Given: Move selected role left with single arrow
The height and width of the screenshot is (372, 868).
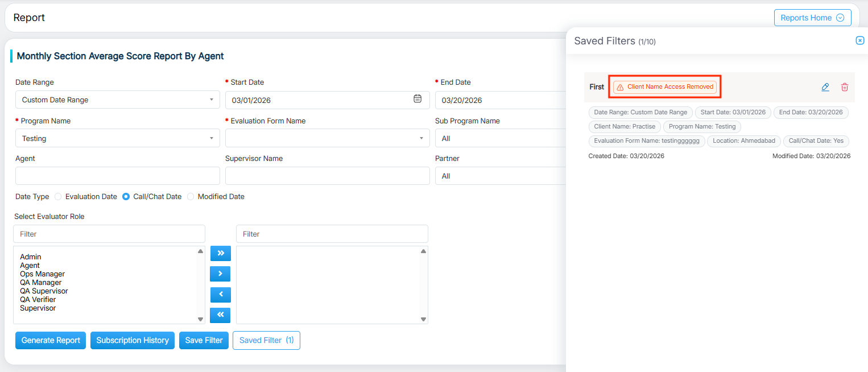Looking at the screenshot, I should click(x=220, y=295).
